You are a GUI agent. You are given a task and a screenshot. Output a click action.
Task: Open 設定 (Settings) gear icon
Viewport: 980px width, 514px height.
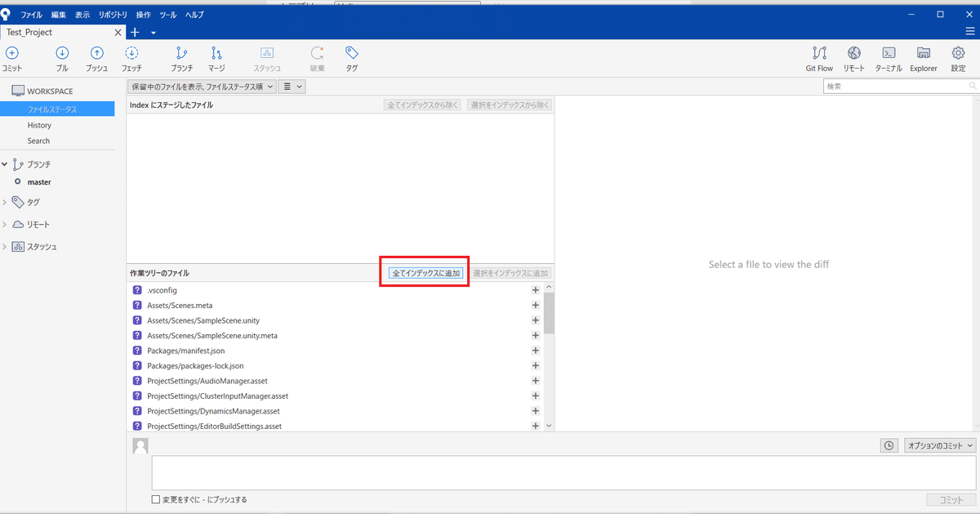958,53
